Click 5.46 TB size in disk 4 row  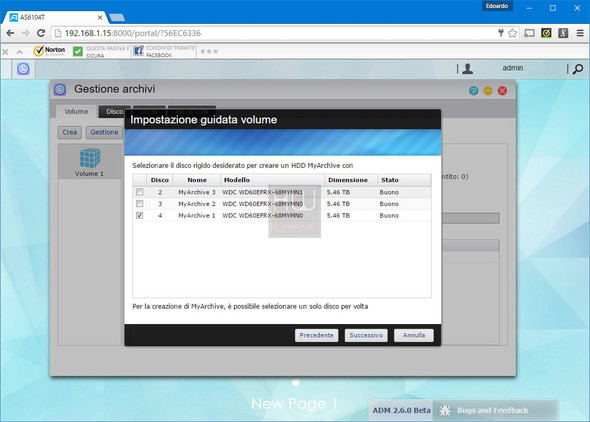click(338, 216)
